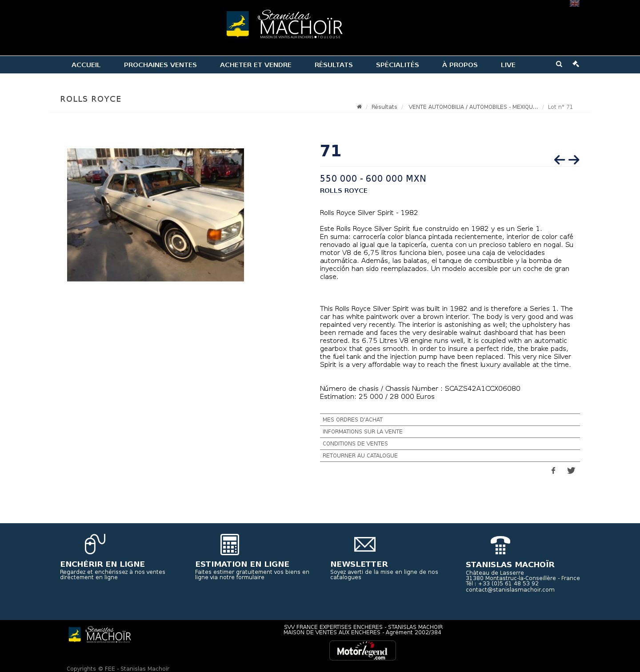Click chassis number SCAZS42A1CCX06080 line
Viewport: 640px width, 672px height.
pos(420,389)
